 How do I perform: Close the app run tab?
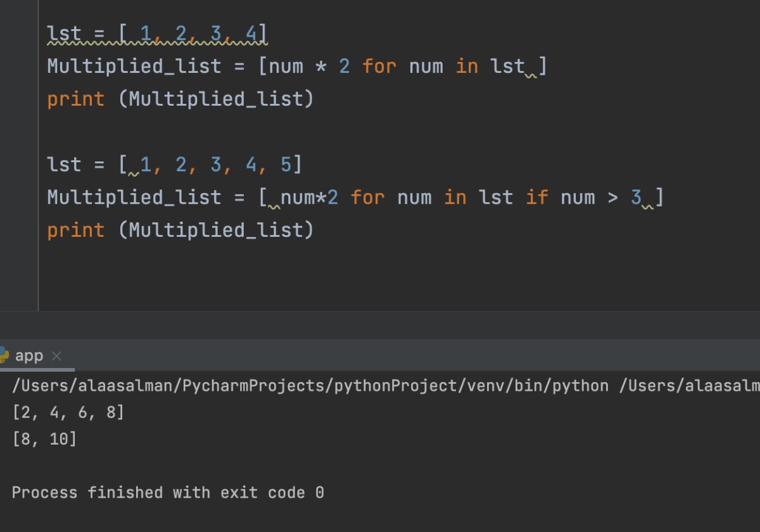[56, 356]
